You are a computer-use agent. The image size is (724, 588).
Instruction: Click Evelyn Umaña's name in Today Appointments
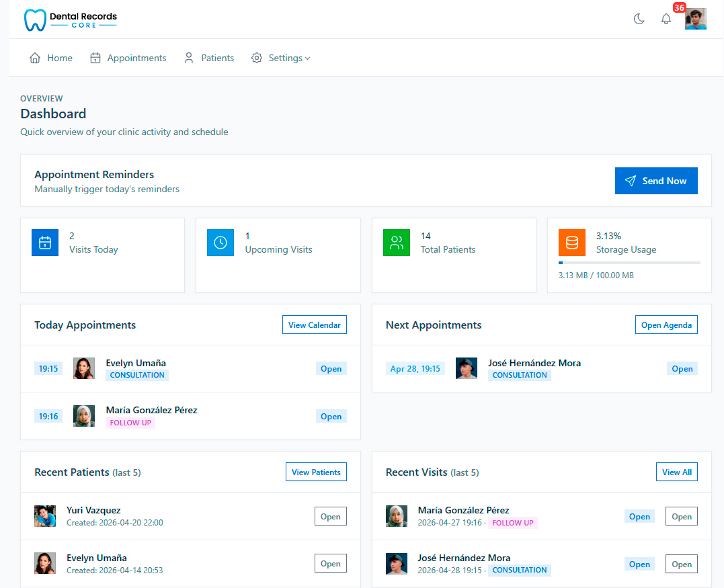(136, 363)
